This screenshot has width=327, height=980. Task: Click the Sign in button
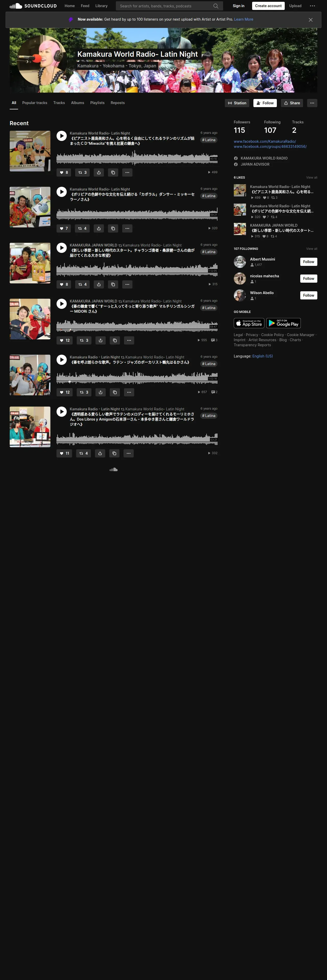239,6
